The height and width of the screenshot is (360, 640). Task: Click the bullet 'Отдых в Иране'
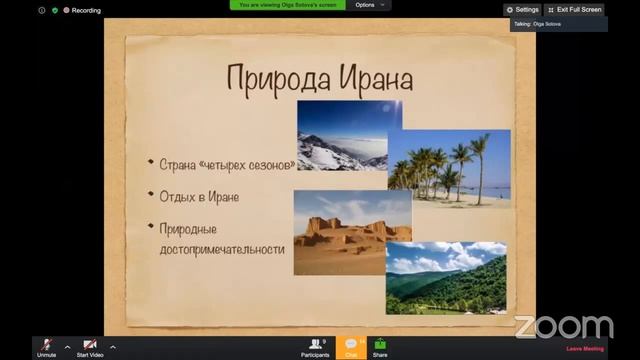pos(199,197)
